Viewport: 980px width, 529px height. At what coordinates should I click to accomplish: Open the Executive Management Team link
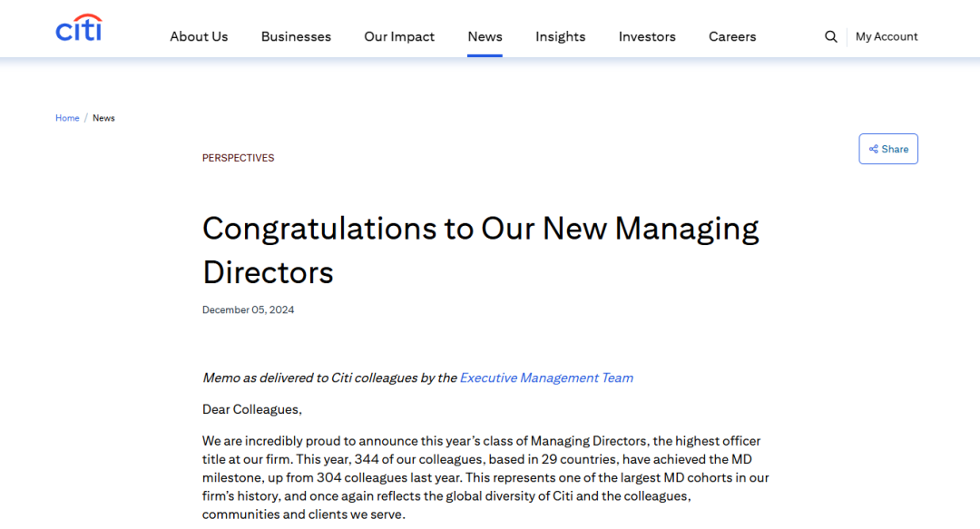point(546,377)
